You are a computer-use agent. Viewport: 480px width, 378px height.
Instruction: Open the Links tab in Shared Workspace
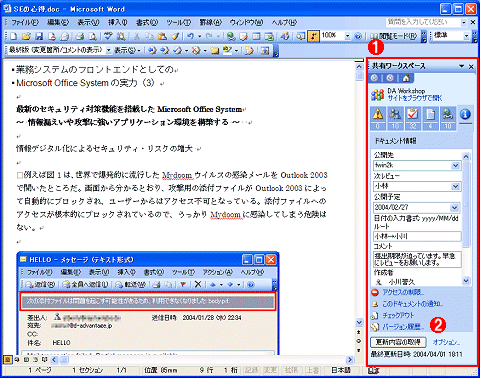448,118
